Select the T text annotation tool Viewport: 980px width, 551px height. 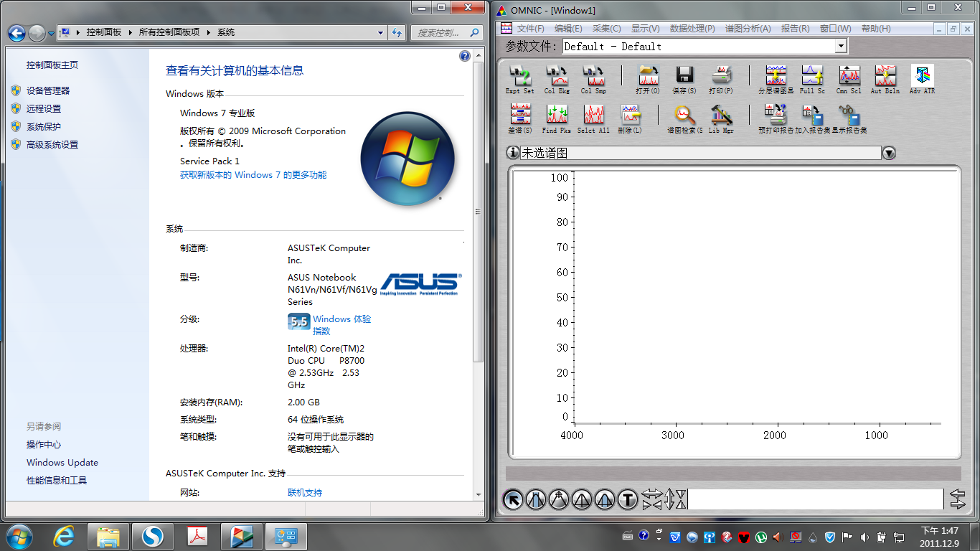click(628, 499)
